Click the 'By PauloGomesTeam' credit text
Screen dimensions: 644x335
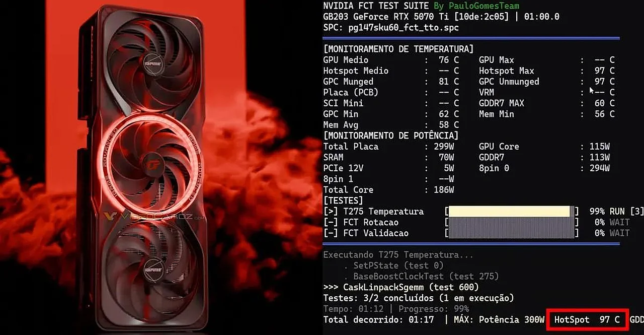coord(476,6)
